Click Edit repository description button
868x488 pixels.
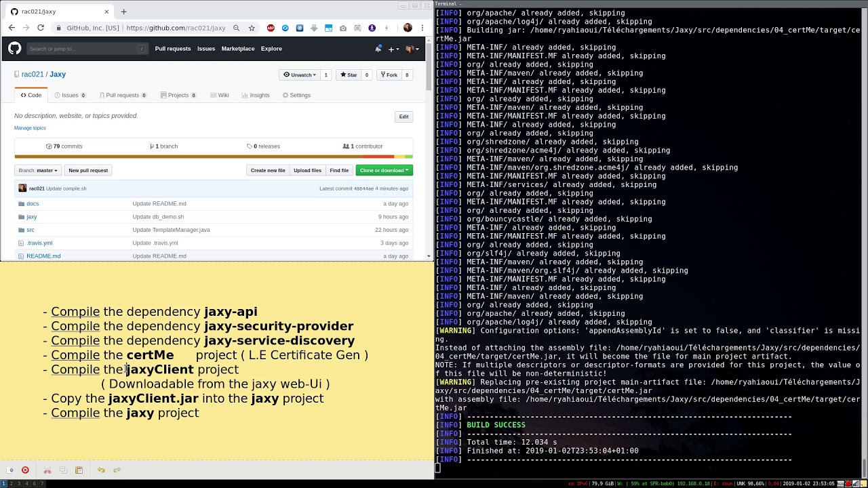pyautogui.click(x=403, y=117)
